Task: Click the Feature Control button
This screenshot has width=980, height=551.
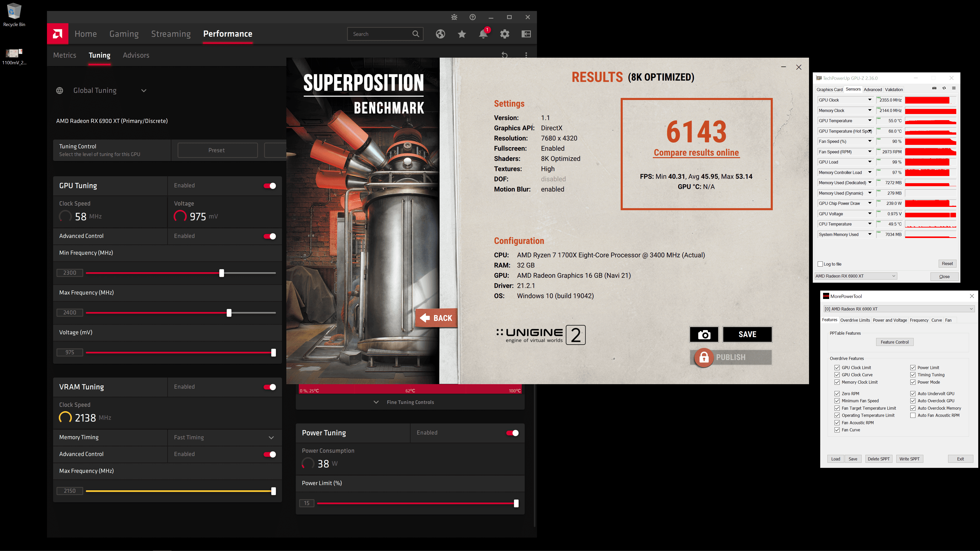Action: [x=895, y=342]
